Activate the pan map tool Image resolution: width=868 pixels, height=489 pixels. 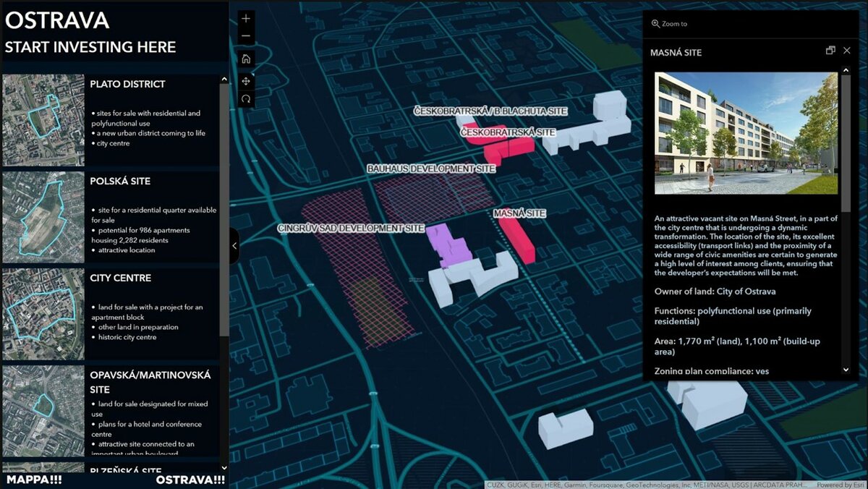tap(246, 81)
